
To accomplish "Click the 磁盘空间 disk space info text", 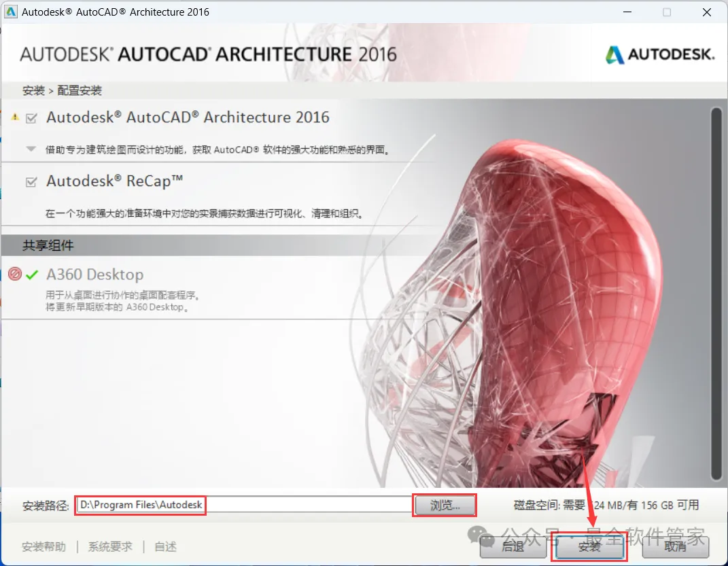I will click(606, 506).
